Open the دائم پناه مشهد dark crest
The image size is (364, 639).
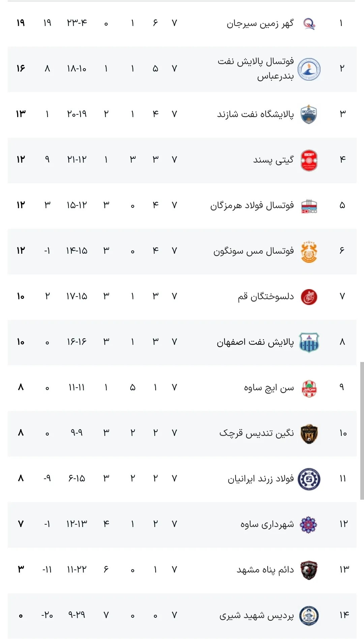click(x=309, y=571)
